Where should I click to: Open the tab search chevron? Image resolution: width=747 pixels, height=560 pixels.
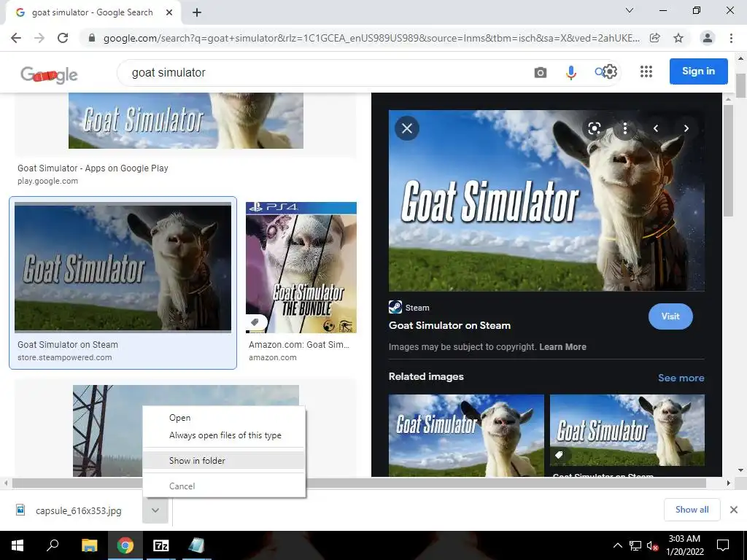[630, 10]
